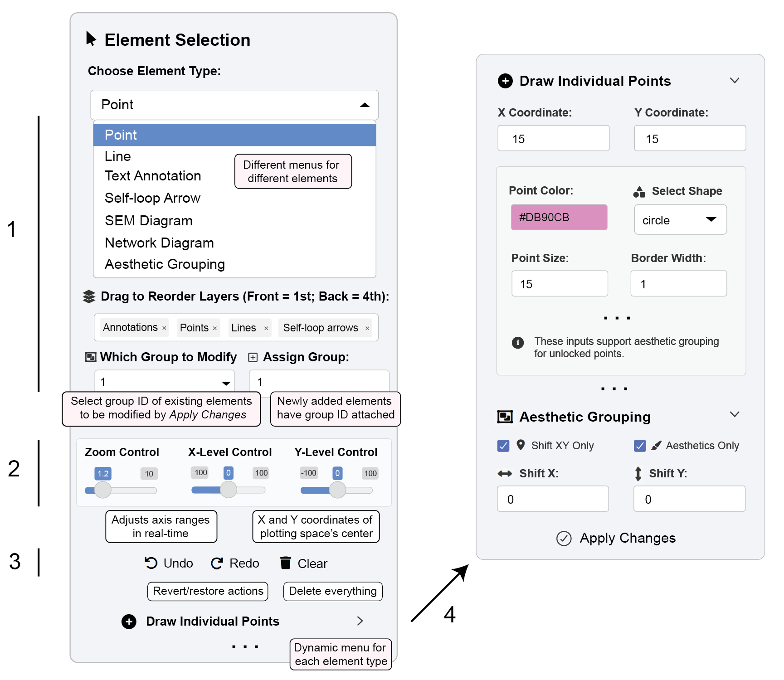Click the pink #DB90CB Point Color swatch

[559, 218]
